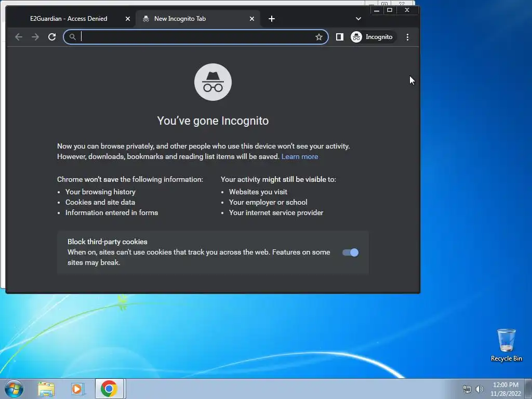This screenshot has width=532, height=399.
Task: Click 'Your employer or school' list item
Action: (x=268, y=202)
